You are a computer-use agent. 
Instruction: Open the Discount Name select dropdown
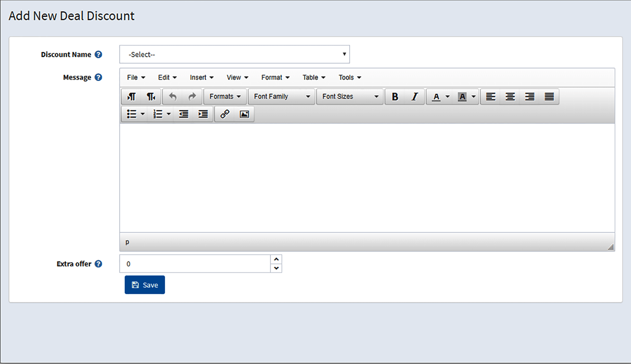[234, 54]
